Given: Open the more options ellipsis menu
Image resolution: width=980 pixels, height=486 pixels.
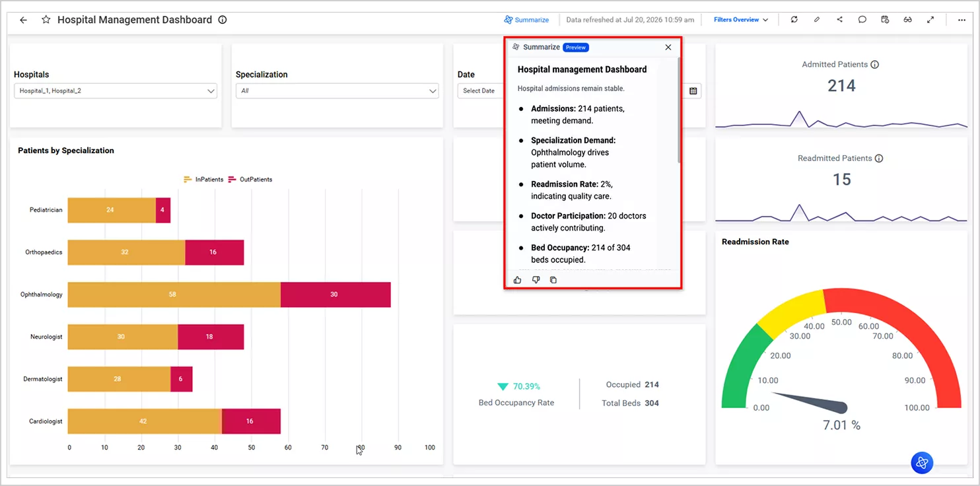Looking at the screenshot, I should [x=962, y=20].
